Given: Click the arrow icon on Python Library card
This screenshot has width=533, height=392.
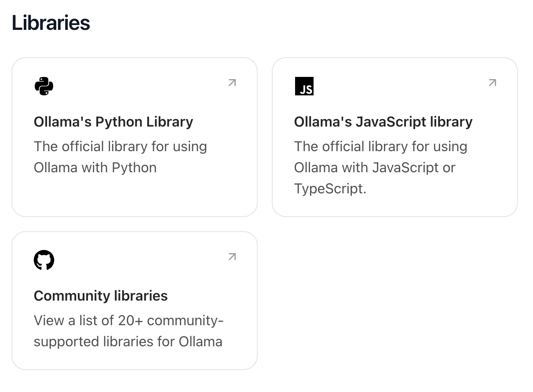Looking at the screenshot, I should (232, 83).
